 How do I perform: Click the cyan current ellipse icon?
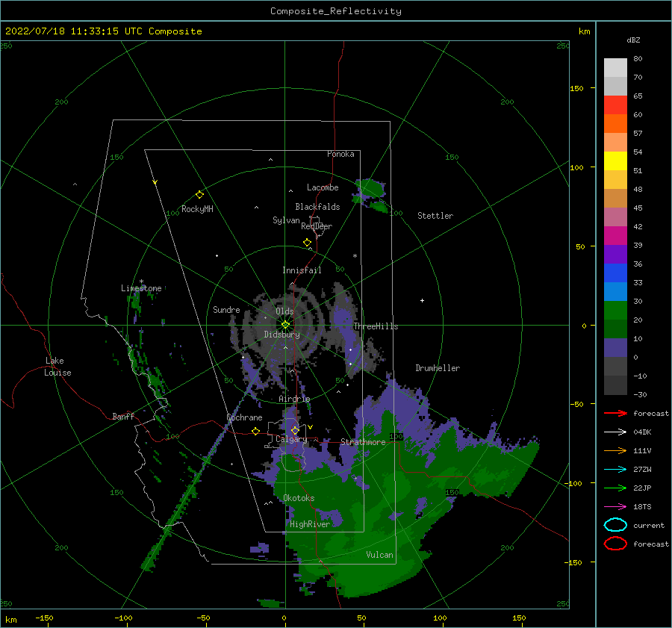pyautogui.click(x=615, y=525)
